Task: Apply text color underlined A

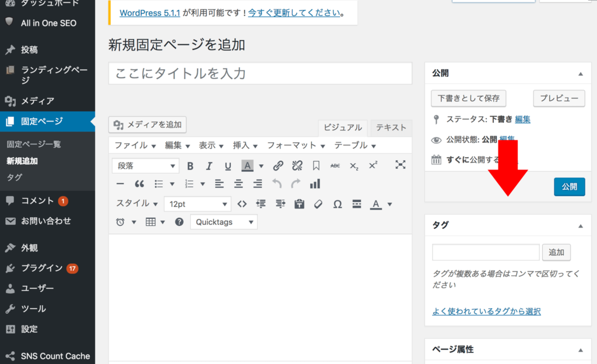Action: tap(376, 204)
